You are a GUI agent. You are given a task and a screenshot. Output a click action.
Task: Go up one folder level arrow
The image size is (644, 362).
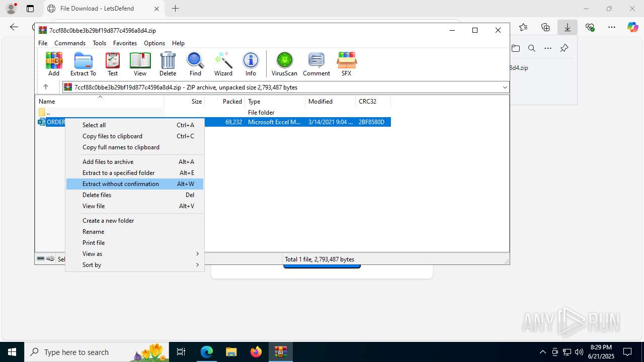click(45, 87)
